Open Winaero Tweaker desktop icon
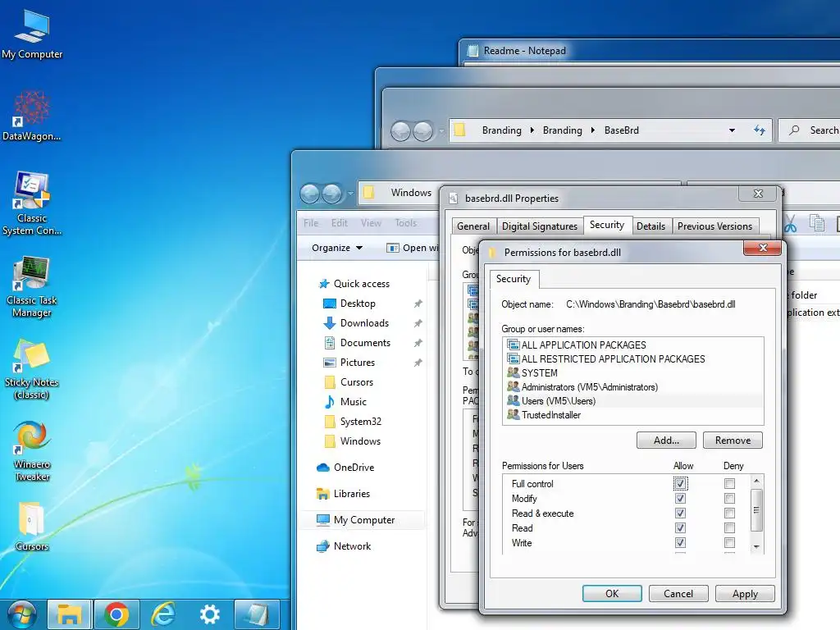 (32, 452)
